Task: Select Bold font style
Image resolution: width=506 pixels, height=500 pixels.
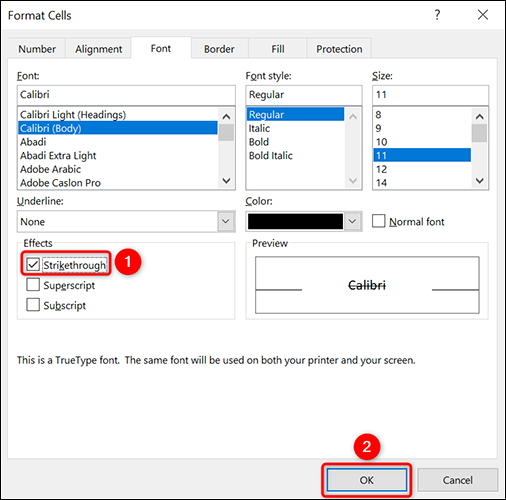Action: pos(295,142)
